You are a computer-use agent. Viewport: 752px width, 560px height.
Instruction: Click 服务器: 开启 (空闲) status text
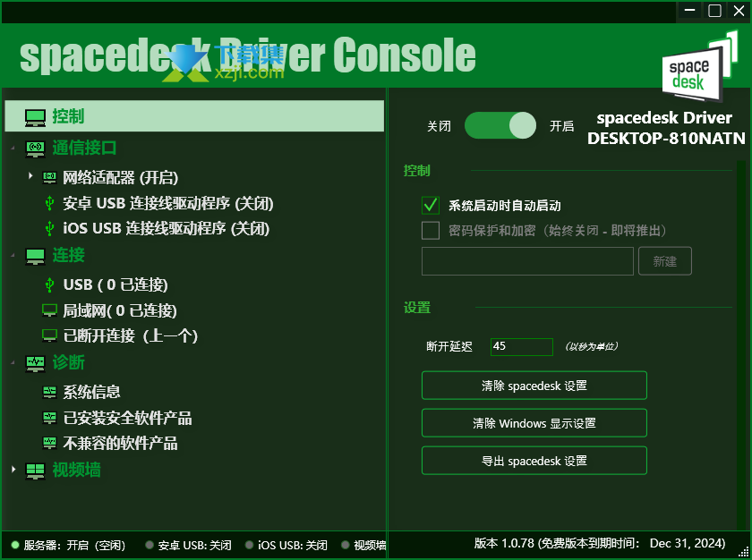pyautogui.click(x=74, y=545)
